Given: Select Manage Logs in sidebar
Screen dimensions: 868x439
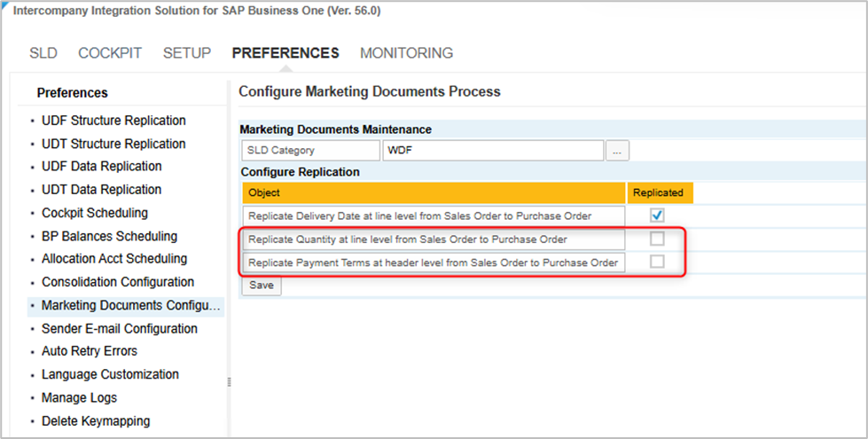Looking at the screenshot, I should 79,397.
